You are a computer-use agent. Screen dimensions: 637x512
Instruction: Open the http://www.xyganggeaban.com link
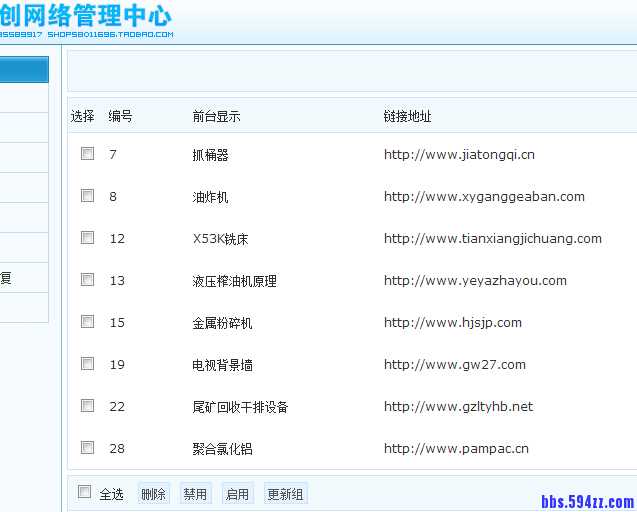tap(484, 197)
